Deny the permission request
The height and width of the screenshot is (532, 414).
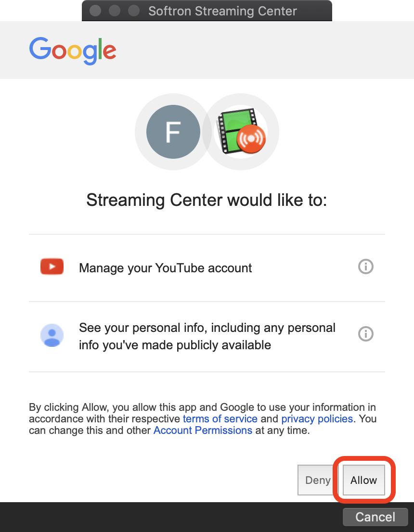(x=318, y=480)
